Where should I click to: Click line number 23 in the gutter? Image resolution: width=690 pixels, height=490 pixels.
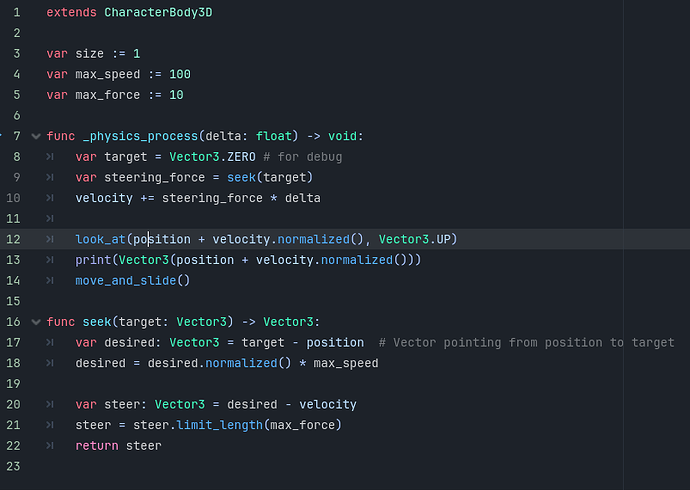pyautogui.click(x=13, y=466)
